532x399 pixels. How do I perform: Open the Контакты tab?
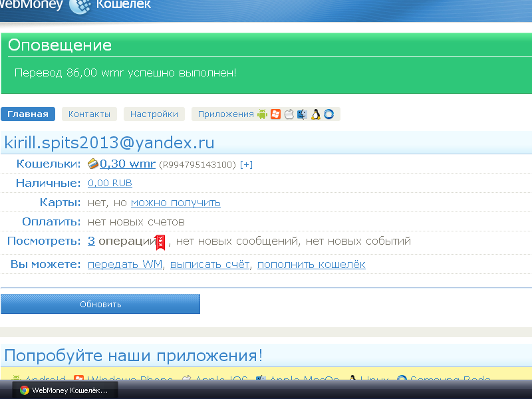[89, 114]
